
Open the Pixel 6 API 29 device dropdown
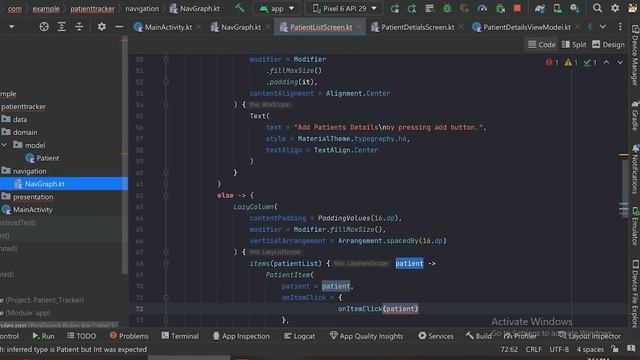tap(344, 8)
